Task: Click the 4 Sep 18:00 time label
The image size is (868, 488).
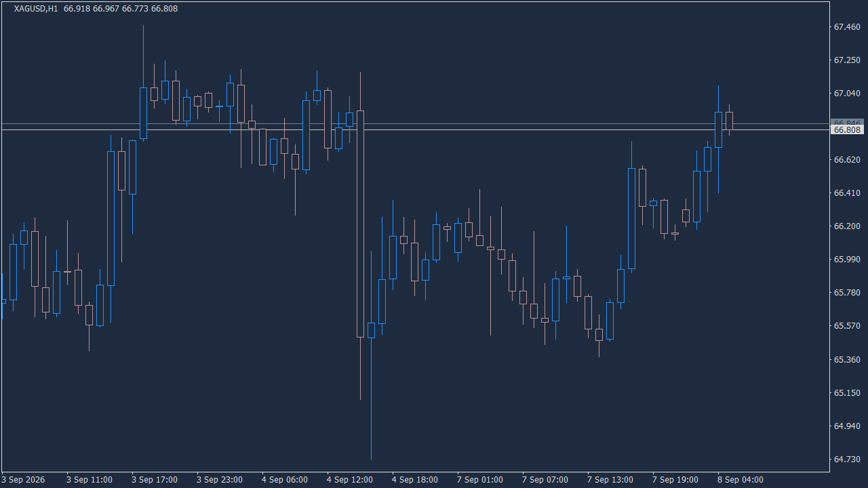Action: click(x=415, y=480)
